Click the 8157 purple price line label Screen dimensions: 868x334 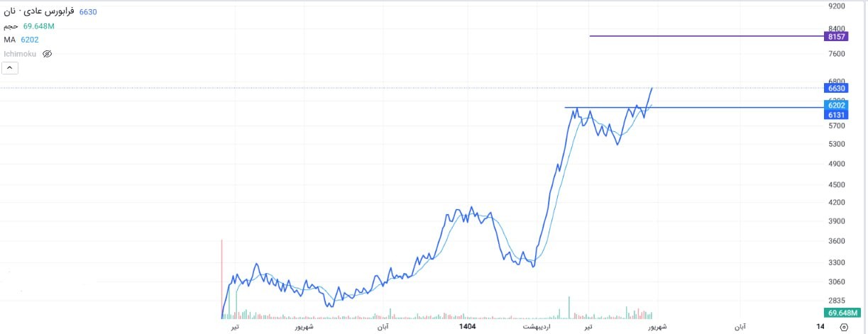(837, 36)
